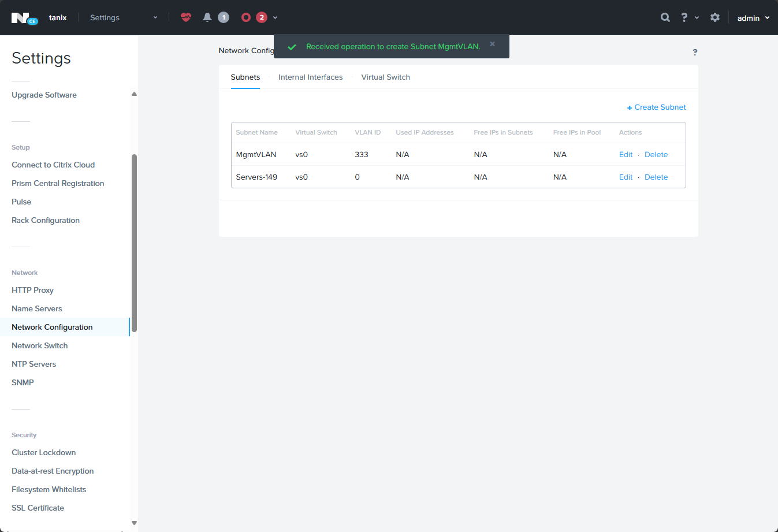The height and width of the screenshot is (532, 778).
Task: Edit the Servers-149 subnet
Action: 626,177
